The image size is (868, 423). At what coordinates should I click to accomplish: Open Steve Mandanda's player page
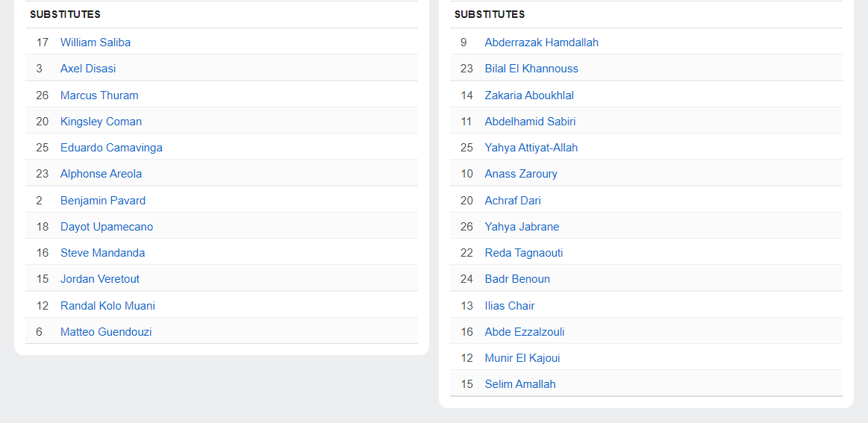tap(102, 253)
